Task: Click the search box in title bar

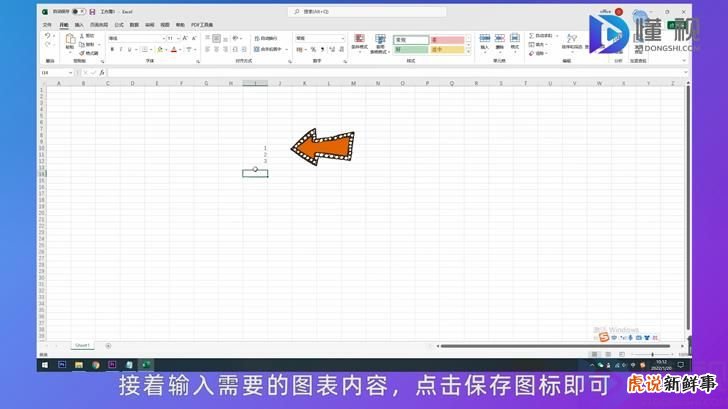Action: coord(367,12)
